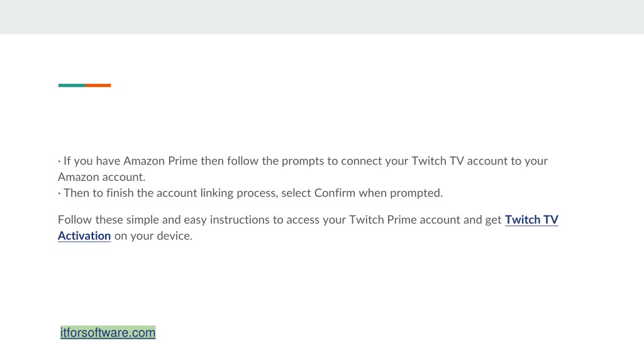The height and width of the screenshot is (362, 644).
Task: Click the first bullet point marker
Action: pos(59,162)
